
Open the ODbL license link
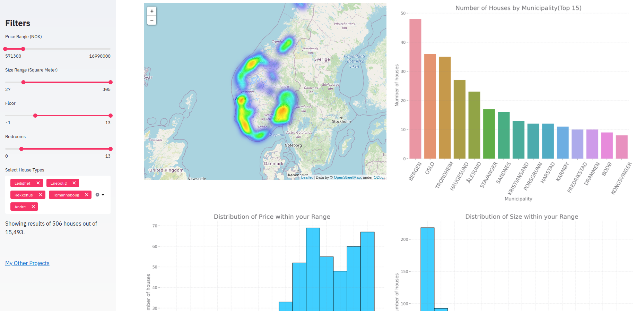coord(379,177)
